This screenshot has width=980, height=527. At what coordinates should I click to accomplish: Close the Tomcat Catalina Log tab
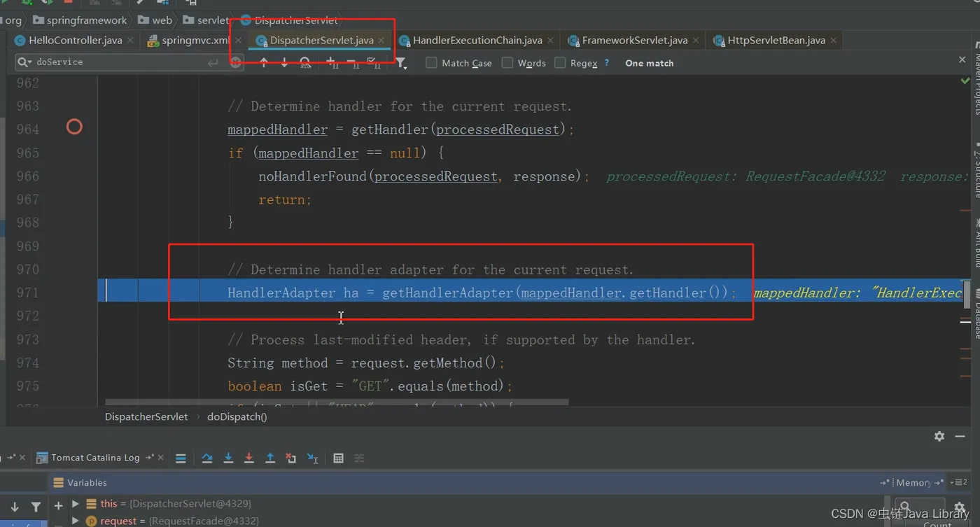(161, 458)
